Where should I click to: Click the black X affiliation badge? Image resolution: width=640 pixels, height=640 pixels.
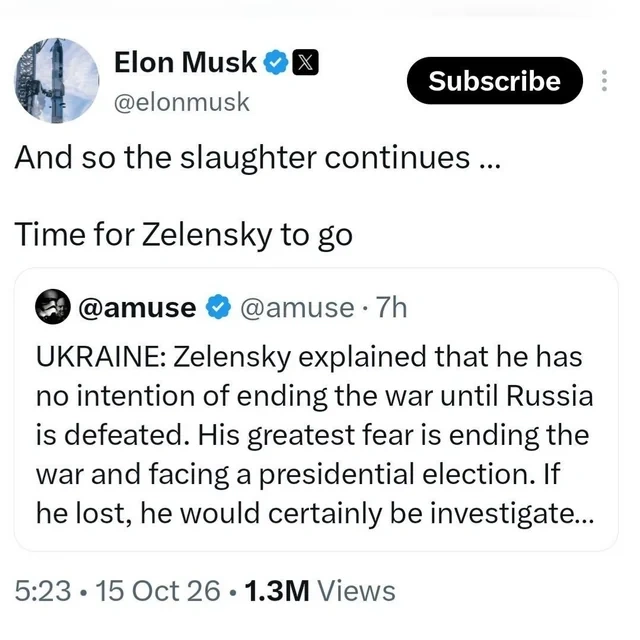[306, 62]
